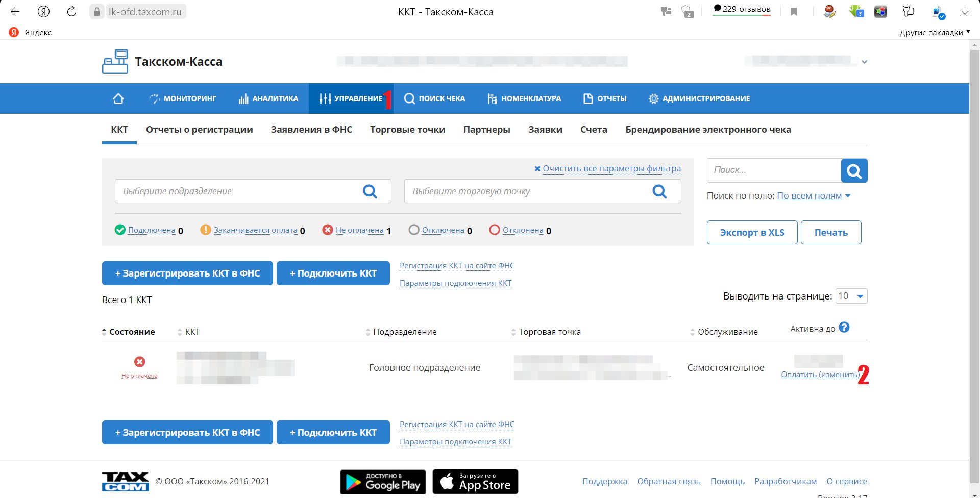
Task: Click the search icon in подразделение field
Action: (370, 191)
